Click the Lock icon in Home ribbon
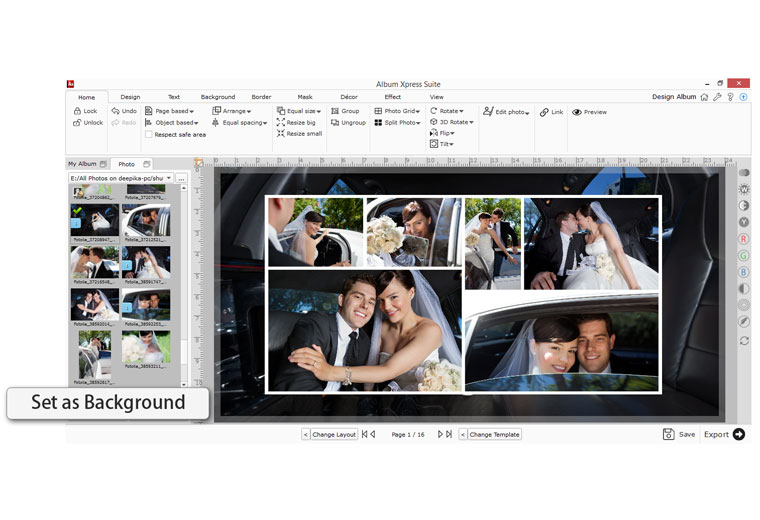 [77, 111]
